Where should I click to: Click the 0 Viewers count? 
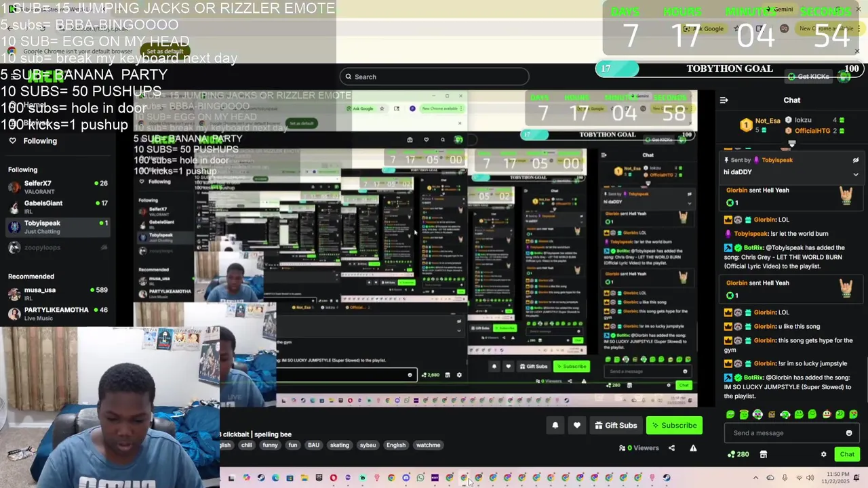639,448
